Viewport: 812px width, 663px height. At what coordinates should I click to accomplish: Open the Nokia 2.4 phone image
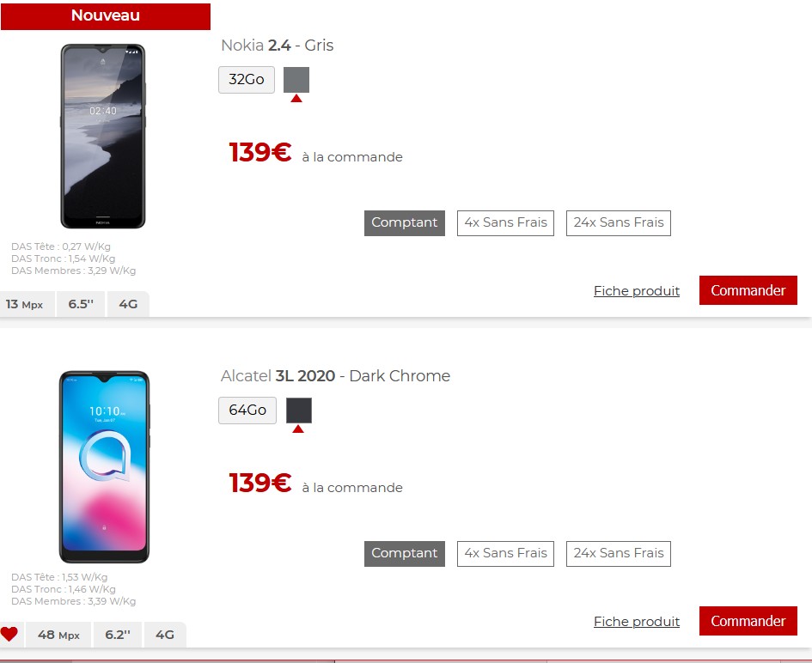[x=103, y=136]
